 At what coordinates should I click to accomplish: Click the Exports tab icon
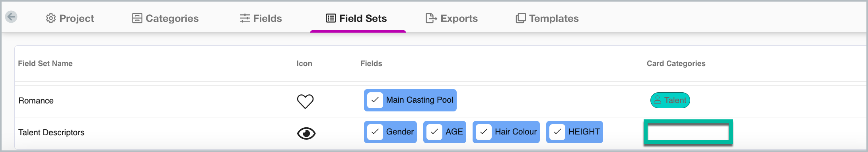(x=431, y=18)
